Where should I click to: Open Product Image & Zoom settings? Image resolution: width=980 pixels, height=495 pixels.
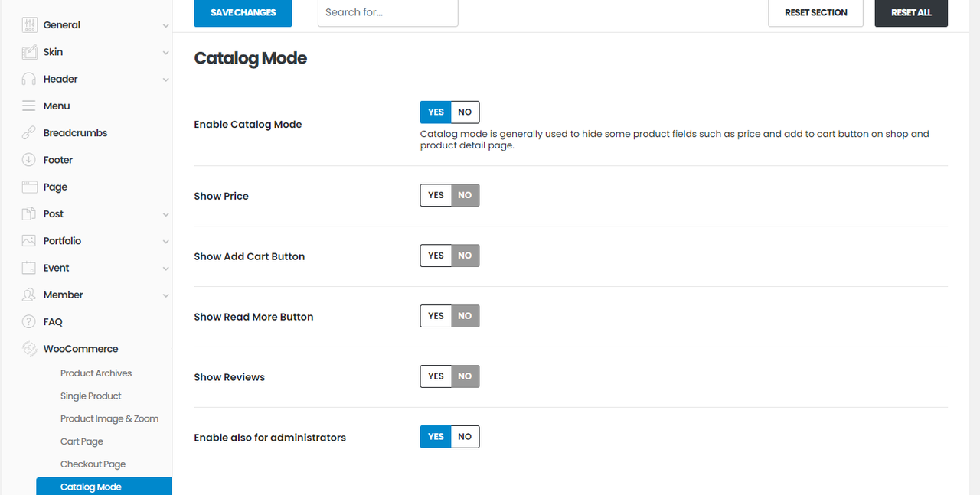109,418
